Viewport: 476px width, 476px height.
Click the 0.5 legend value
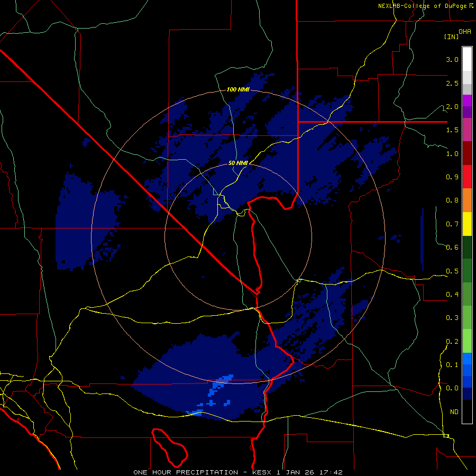pyautogui.click(x=452, y=271)
